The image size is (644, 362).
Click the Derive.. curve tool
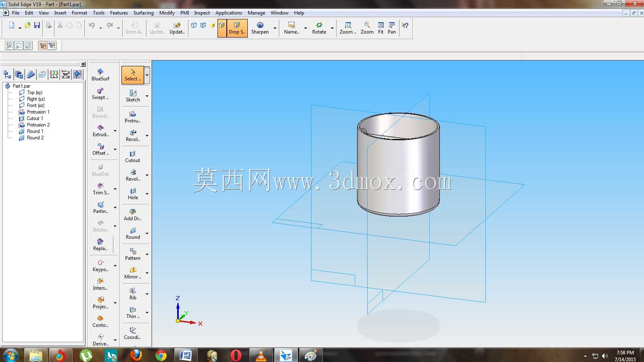click(100, 340)
